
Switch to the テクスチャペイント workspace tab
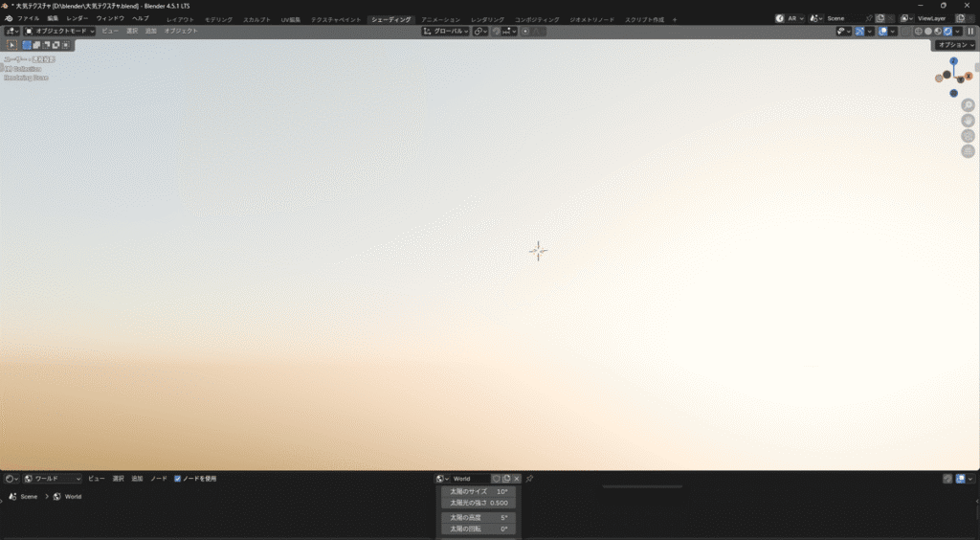coord(336,20)
